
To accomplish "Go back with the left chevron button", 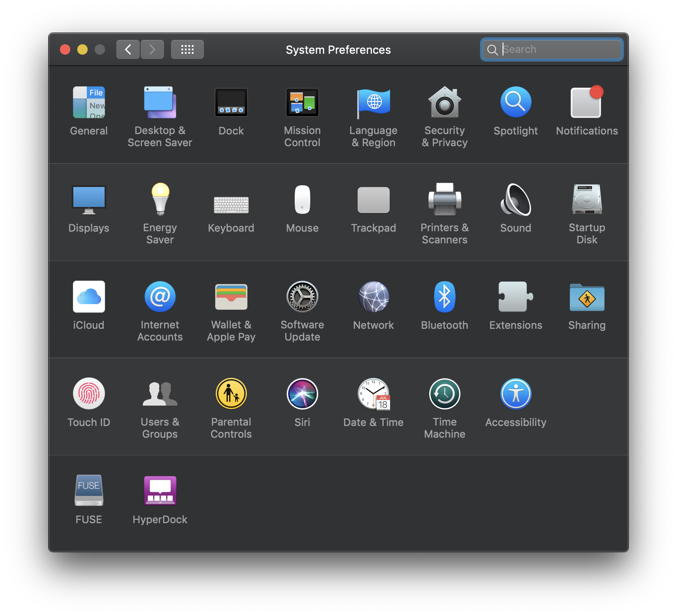I will pos(128,49).
